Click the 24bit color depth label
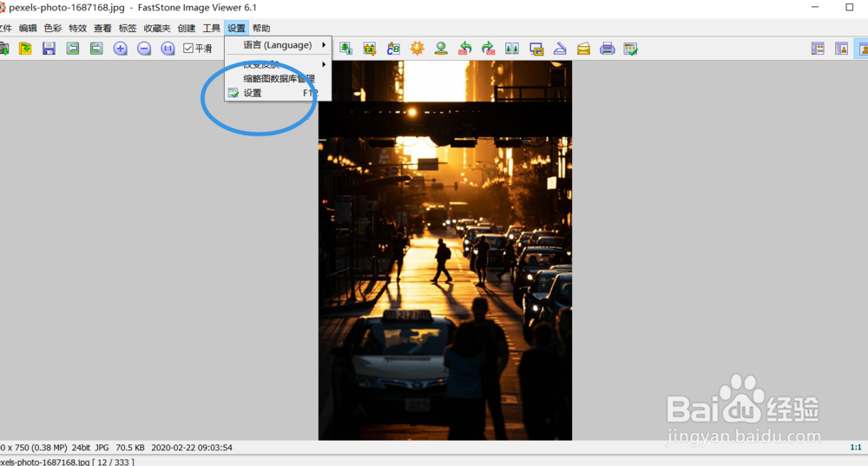 (x=81, y=447)
